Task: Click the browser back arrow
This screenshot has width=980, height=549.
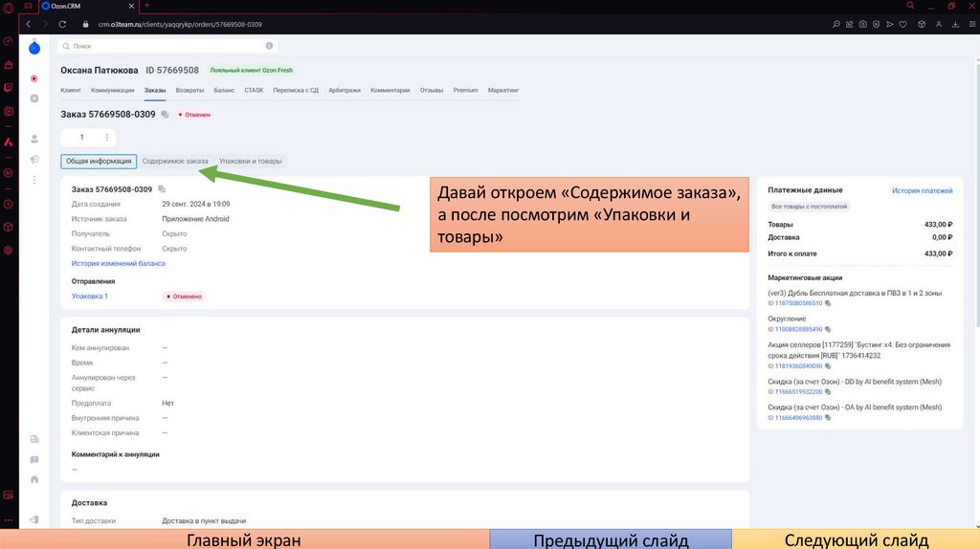Action: 28,24
